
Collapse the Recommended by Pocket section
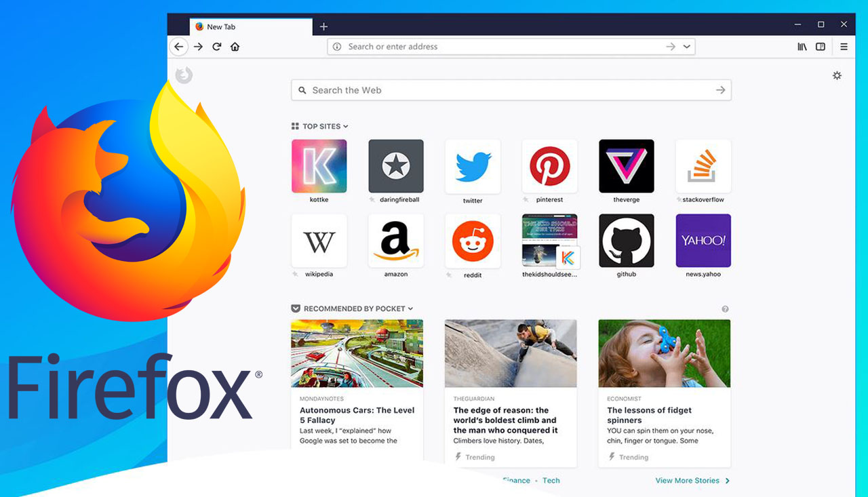click(x=352, y=309)
